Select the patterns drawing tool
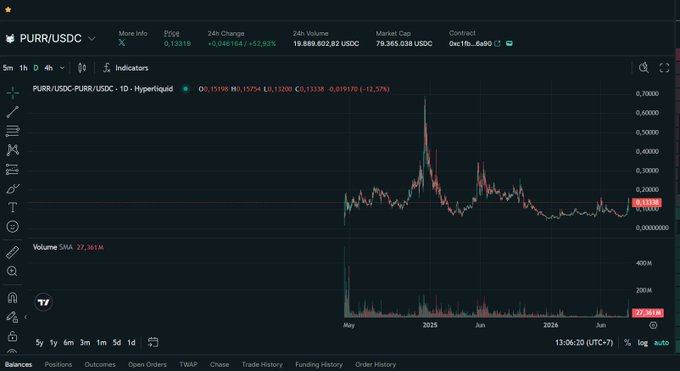Image resolution: width=680 pixels, height=371 pixels. point(13,150)
